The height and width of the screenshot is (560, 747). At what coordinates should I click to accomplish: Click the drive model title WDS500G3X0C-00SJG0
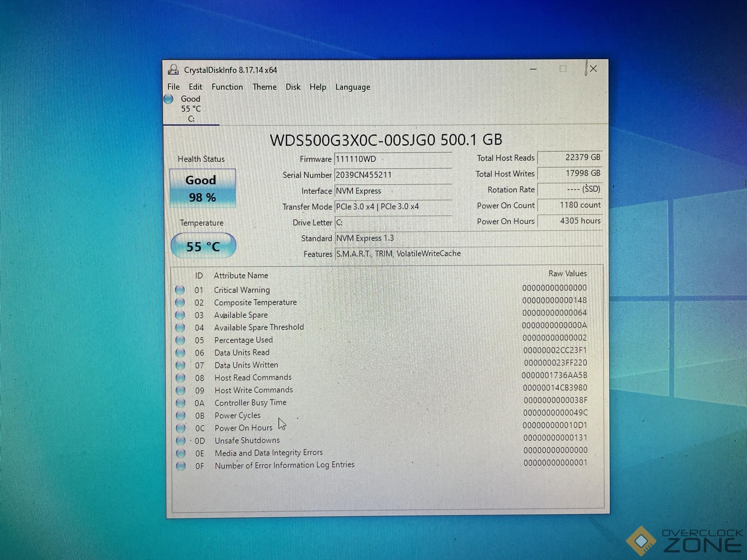point(386,140)
